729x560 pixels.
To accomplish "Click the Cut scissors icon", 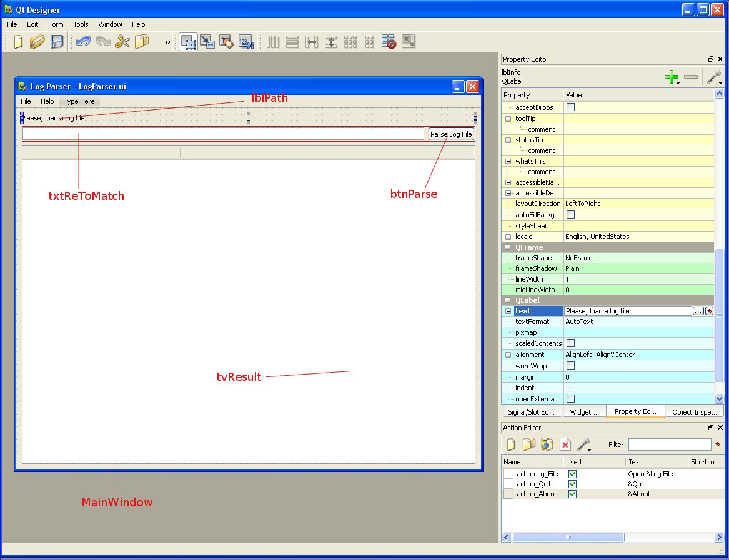I will coord(122,42).
